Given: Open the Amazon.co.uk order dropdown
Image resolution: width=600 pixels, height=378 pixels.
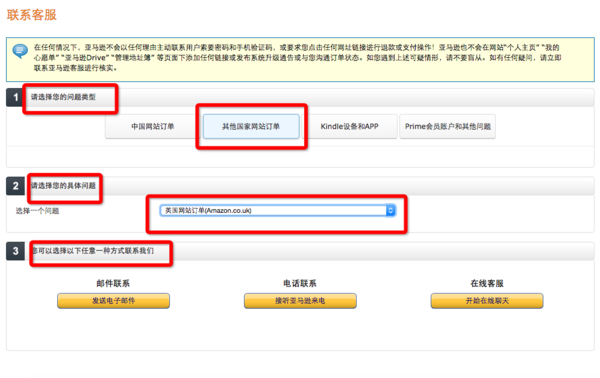Looking at the screenshot, I should point(277,210).
